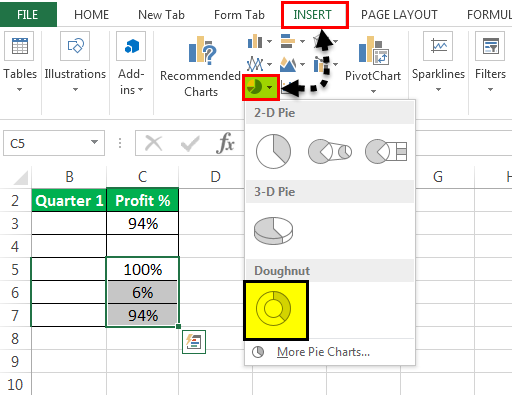Open the Tables menu icon
The height and width of the screenshot is (395, 512).
click(19, 46)
